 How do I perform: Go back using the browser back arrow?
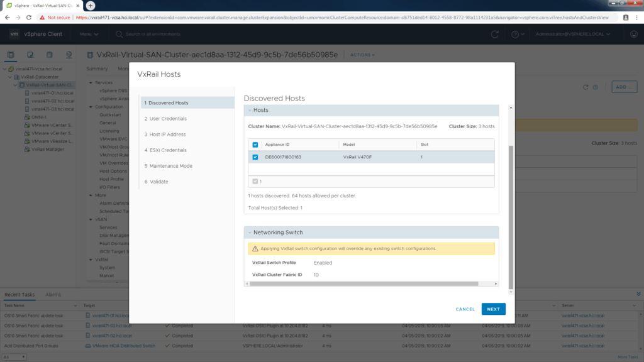(8, 18)
